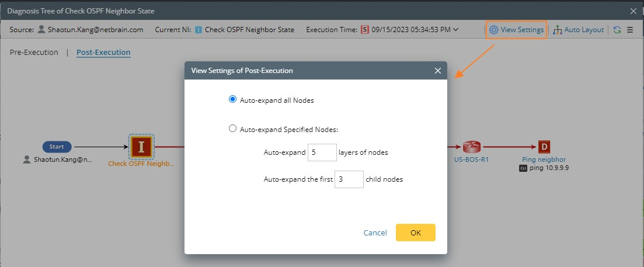
Task: Click the Cancel link in dialog
Action: coord(375,233)
